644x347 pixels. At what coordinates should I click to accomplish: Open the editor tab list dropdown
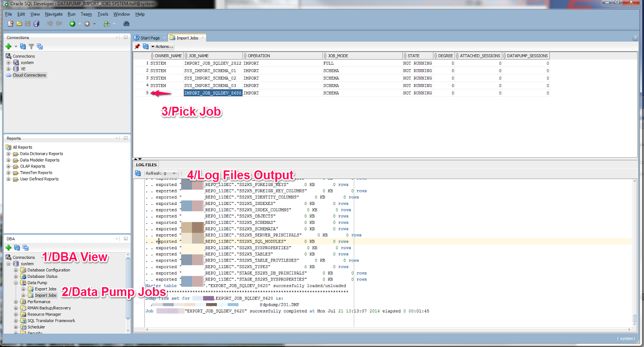click(635, 38)
